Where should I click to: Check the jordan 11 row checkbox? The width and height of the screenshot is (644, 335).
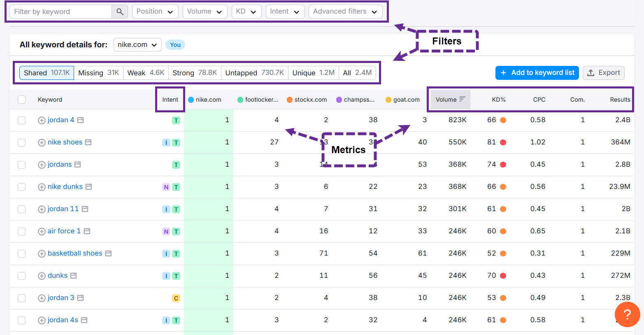tap(22, 209)
